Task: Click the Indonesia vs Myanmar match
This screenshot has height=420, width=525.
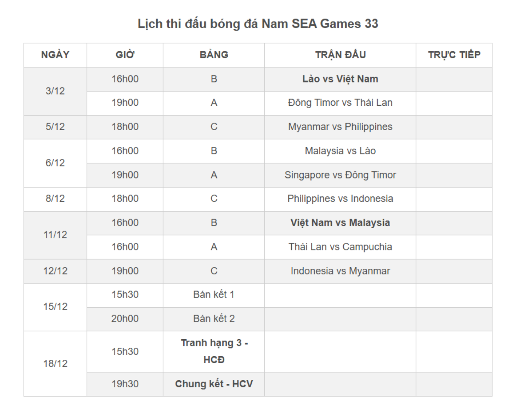Action: point(340,271)
